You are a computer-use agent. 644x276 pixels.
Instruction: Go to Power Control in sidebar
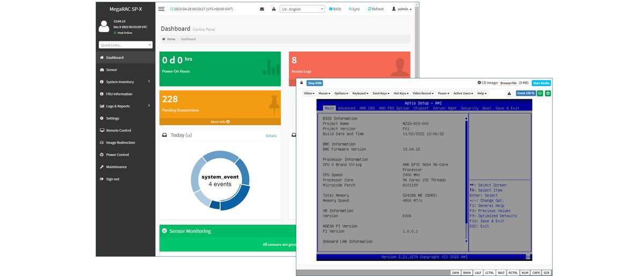pyautogui.click(x=126, y=155)
